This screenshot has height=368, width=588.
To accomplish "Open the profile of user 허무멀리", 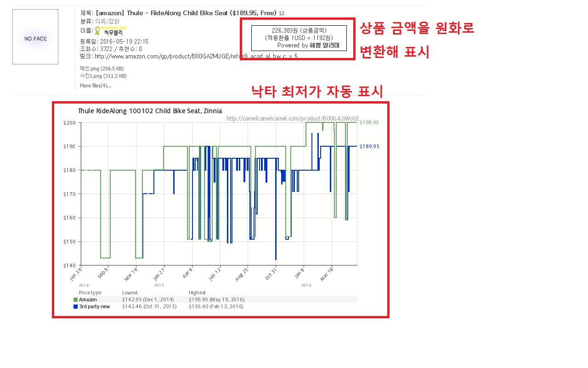I will 113,33.
